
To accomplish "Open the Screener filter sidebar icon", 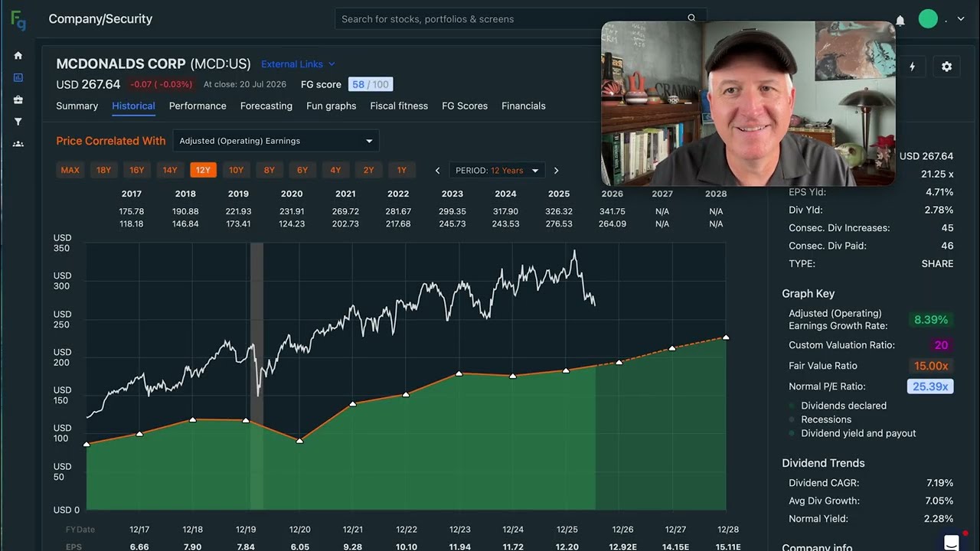I will [x=18, y=122].
